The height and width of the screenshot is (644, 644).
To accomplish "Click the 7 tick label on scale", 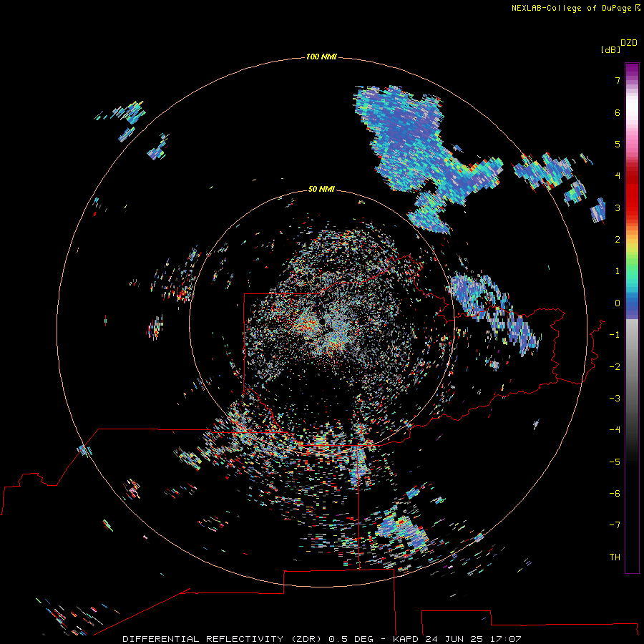I will point(618,80).
